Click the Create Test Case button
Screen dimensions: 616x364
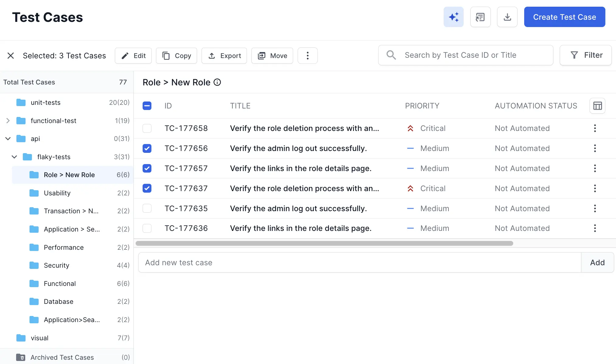coord(564,17)
